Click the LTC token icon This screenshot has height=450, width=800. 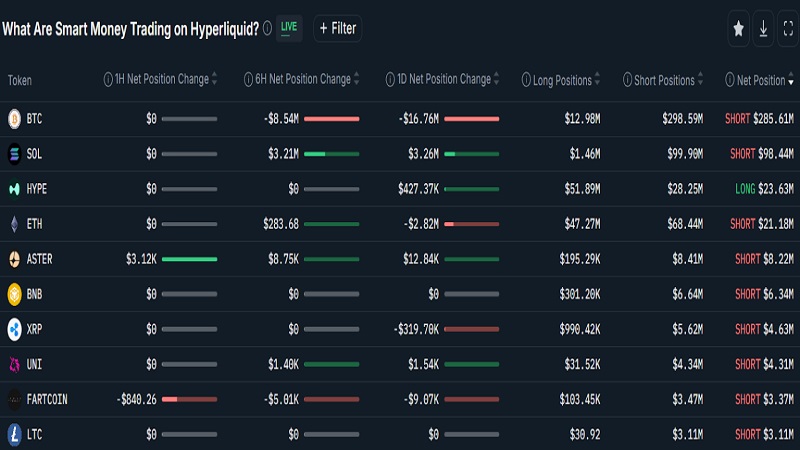[14, 434]
